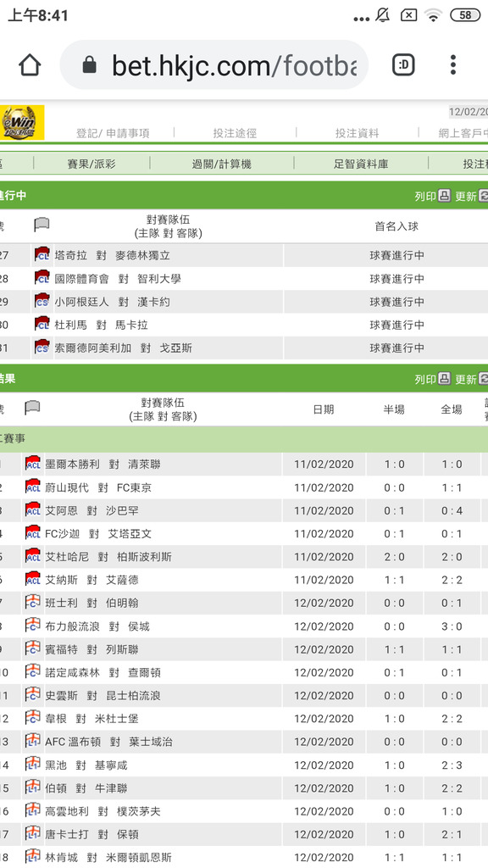Click flag icon in results table header
This screenshot has width=488, height=868.
coord(33,408)
